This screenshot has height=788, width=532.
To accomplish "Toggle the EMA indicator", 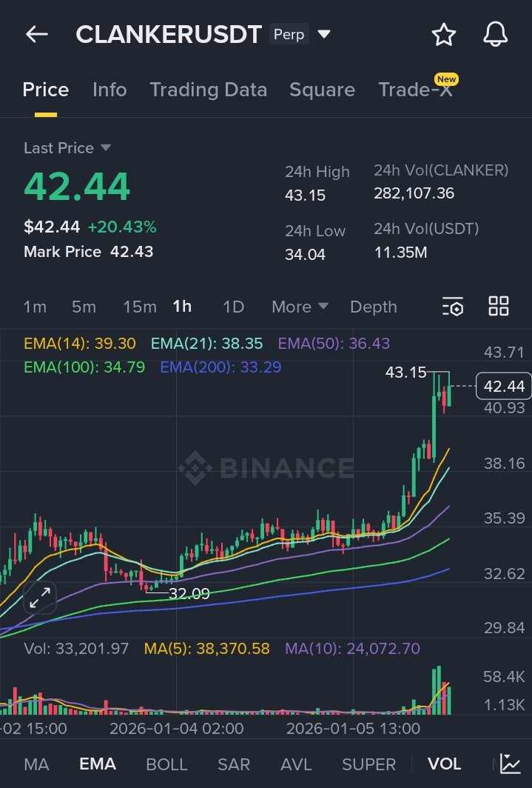I will 98,764.
